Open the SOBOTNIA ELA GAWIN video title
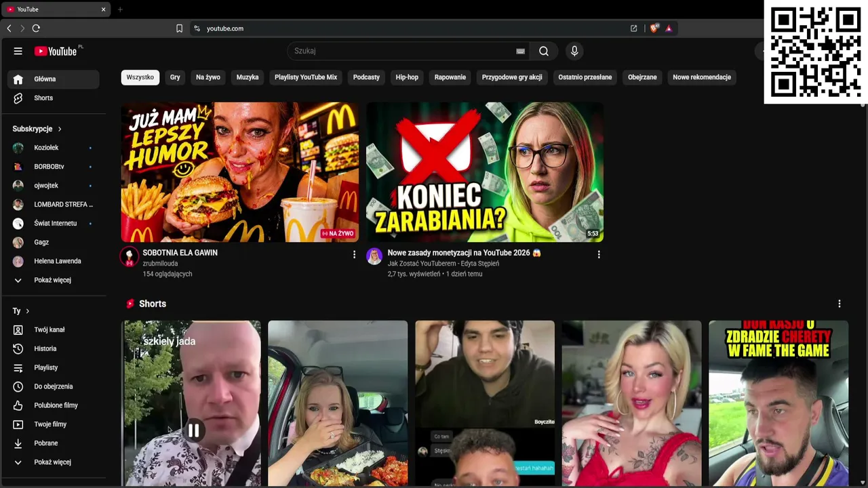 (180, 253)
